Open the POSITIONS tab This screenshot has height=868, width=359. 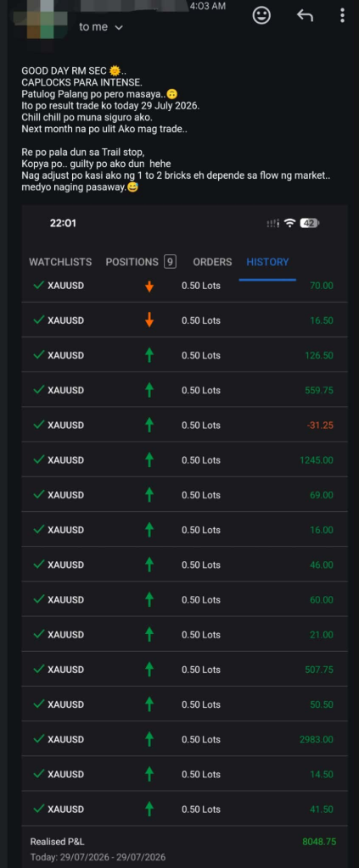click(132, 262)
